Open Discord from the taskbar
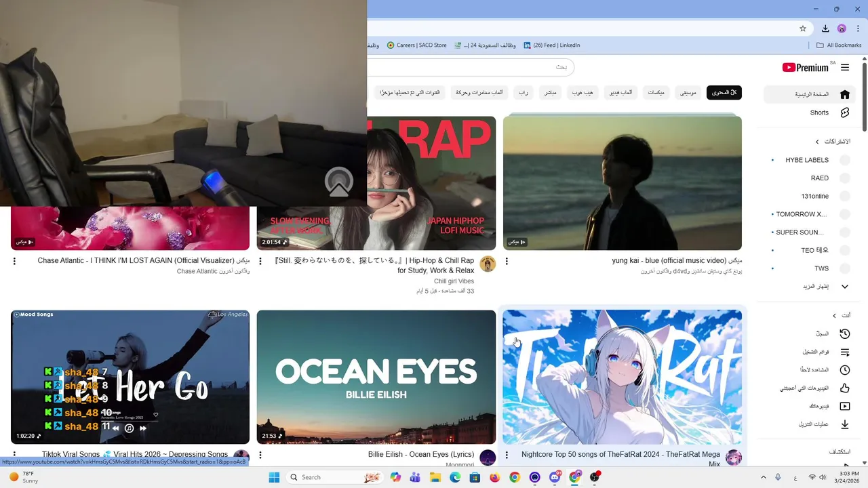Screen dimensions: 868x488 pos(555,477)
